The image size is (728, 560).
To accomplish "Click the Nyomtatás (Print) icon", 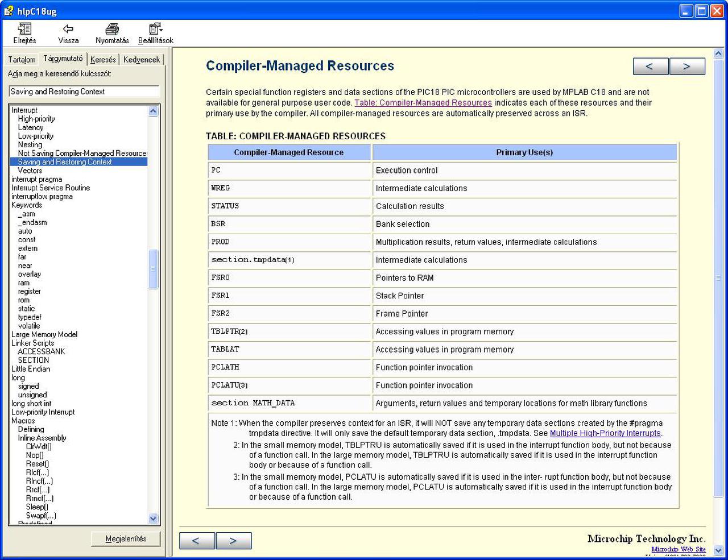I will tap(112, 29).
